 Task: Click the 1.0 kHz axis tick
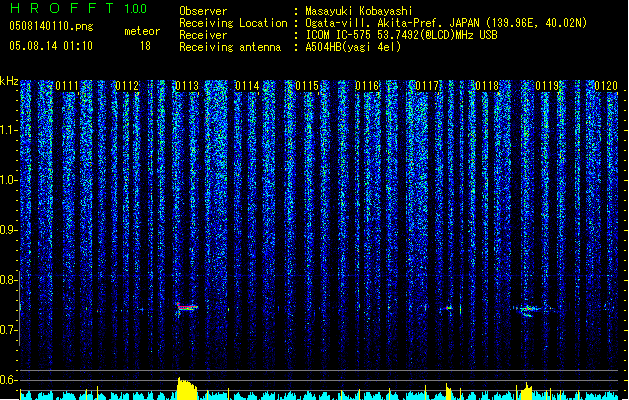[9, 180]
